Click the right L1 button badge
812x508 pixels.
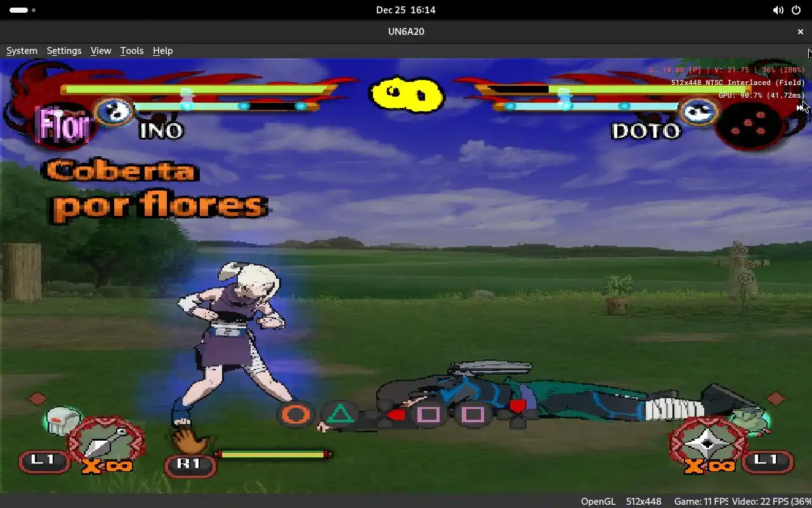(x=767, y=460)
